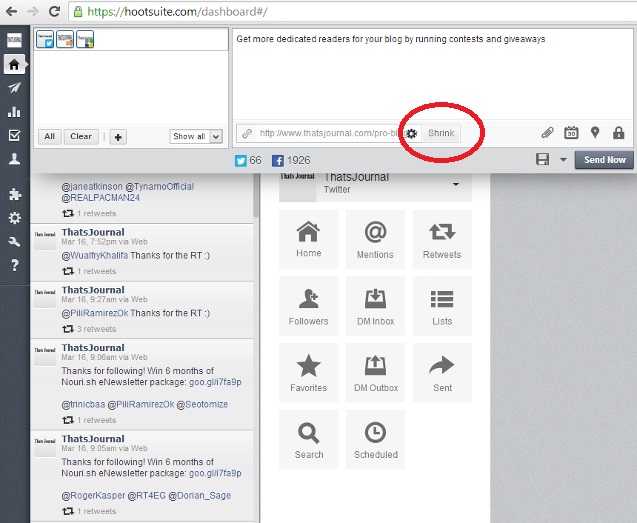The width and height of the screenshot is (637, 523).
Task: Add a profile with the plus button
Action: [x=118, y=137]
